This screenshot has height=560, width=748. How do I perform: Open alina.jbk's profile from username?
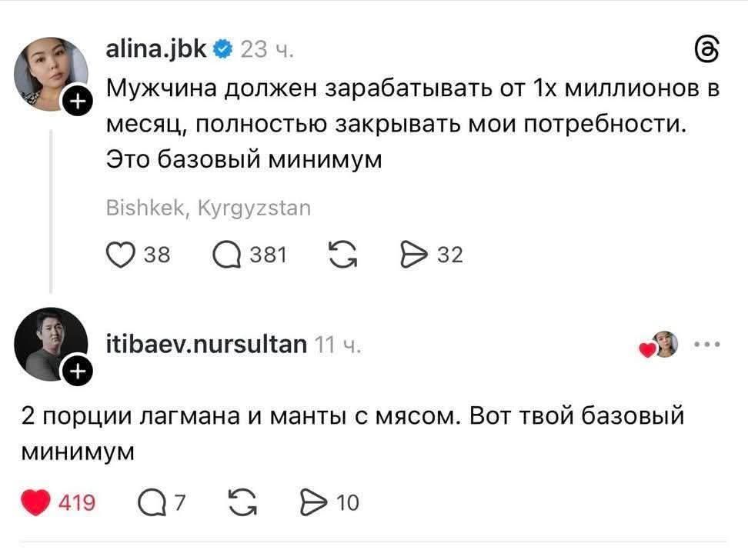(x=155, y=48)
